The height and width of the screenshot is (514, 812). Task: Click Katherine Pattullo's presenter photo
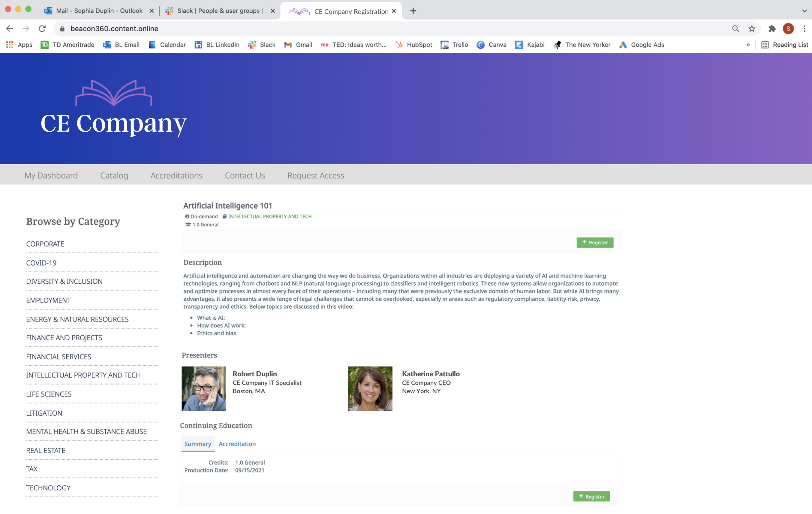370,389
